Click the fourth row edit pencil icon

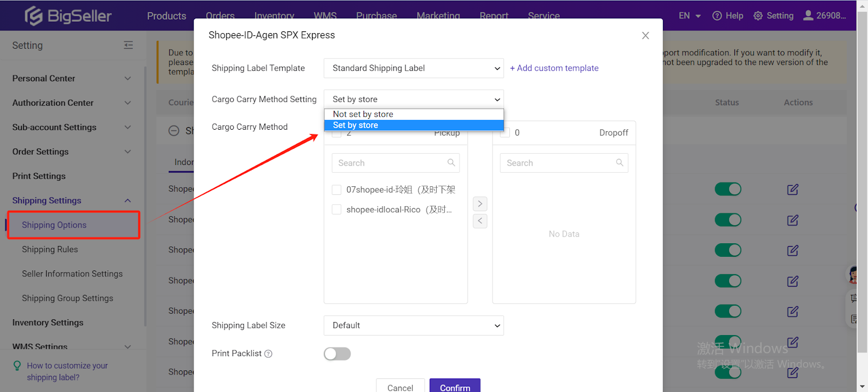point(793,281)
